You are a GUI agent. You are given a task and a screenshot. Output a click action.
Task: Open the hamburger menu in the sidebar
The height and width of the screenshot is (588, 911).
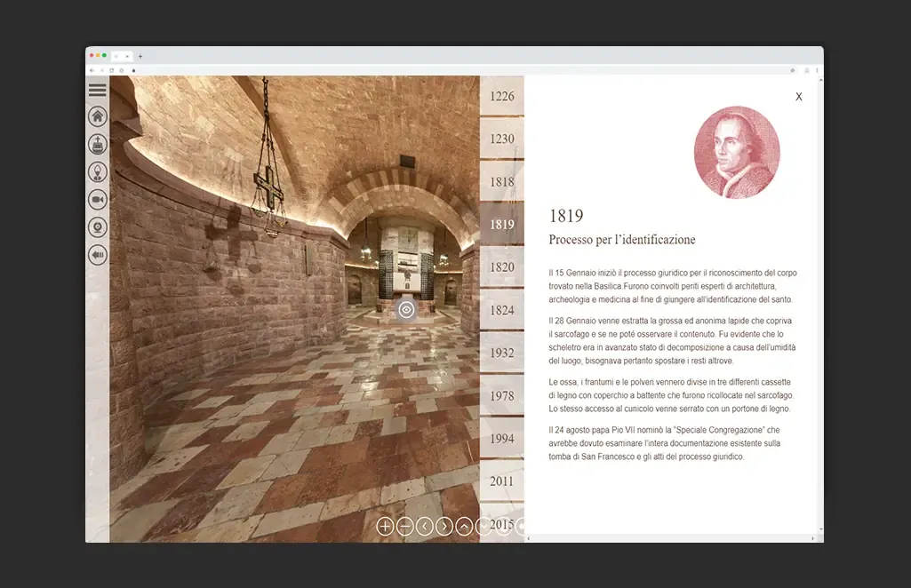click(x=97, y=90)
